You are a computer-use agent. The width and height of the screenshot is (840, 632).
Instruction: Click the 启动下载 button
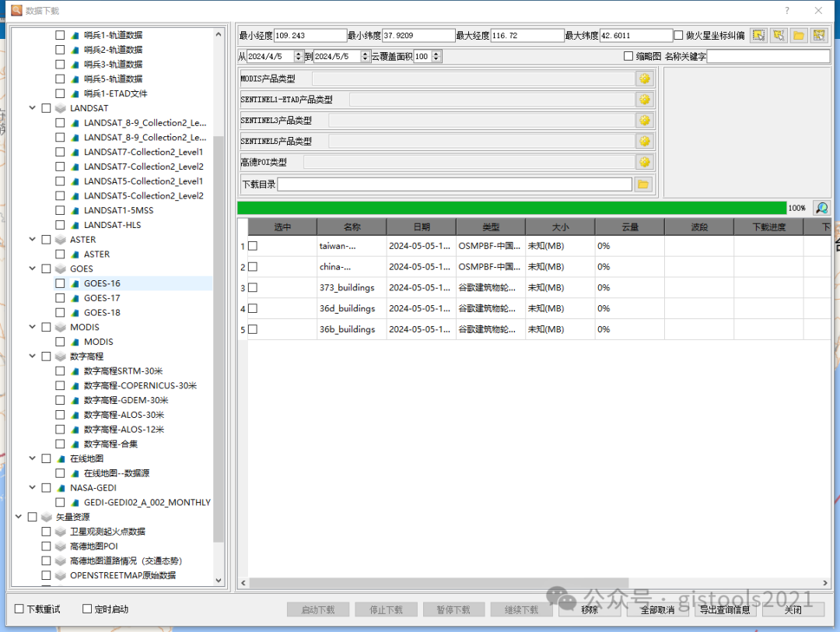318,610
